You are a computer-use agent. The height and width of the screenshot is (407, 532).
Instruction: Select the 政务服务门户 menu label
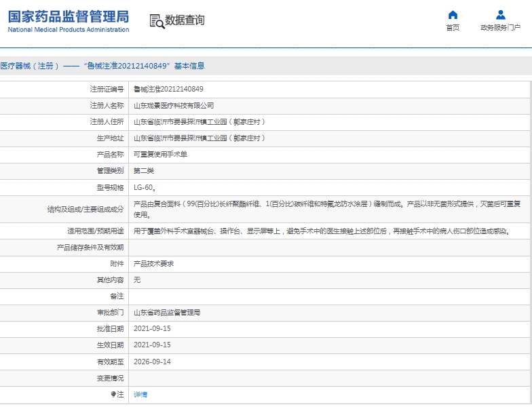[500, 28]
